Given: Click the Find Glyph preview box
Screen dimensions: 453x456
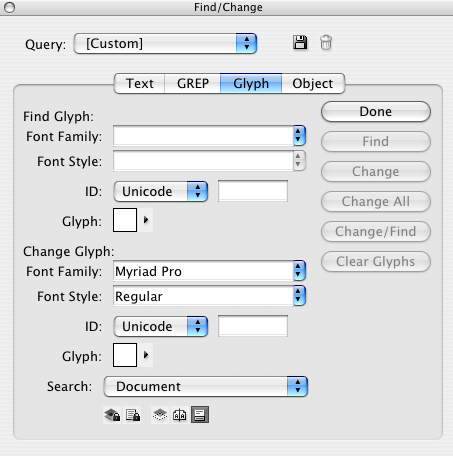Looking at the screenshot, I should (125, 220).
